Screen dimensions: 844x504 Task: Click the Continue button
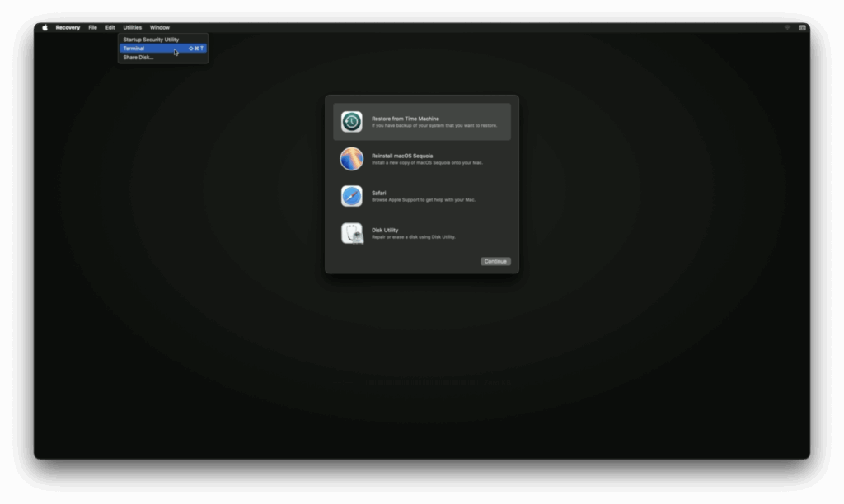(x=495, y=261)
